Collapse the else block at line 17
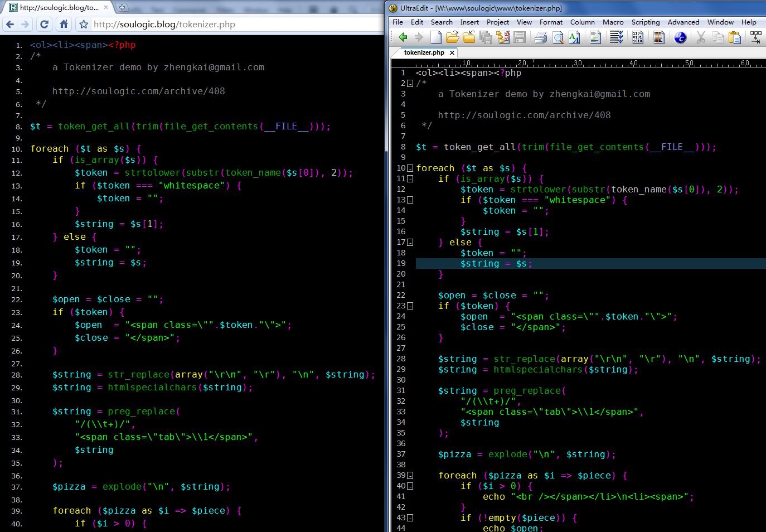Image resolution: width=766 pixels, height=532 pixels. (410, 243)
